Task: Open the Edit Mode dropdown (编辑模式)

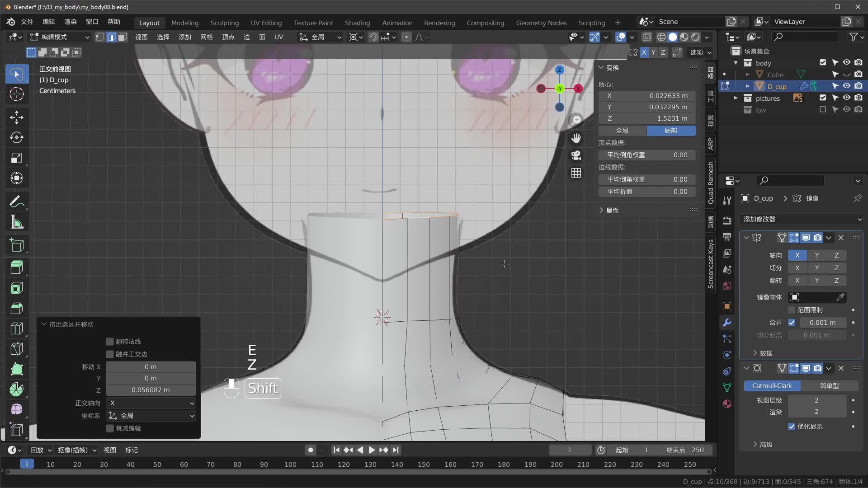Action: (60, 37)
